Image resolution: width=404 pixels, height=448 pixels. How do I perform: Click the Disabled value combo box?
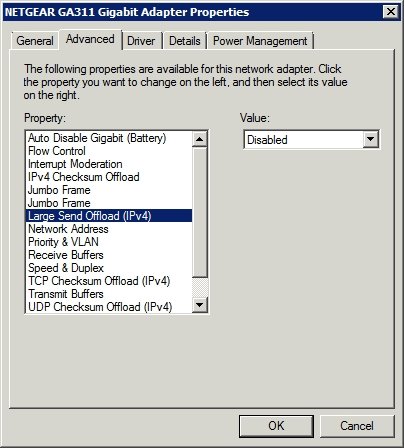[311, 139]
